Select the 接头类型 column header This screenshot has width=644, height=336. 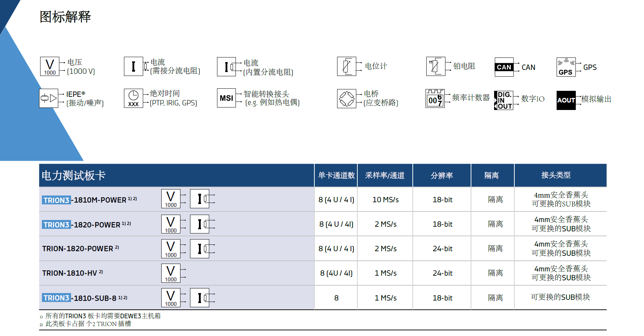coord(556,175)
